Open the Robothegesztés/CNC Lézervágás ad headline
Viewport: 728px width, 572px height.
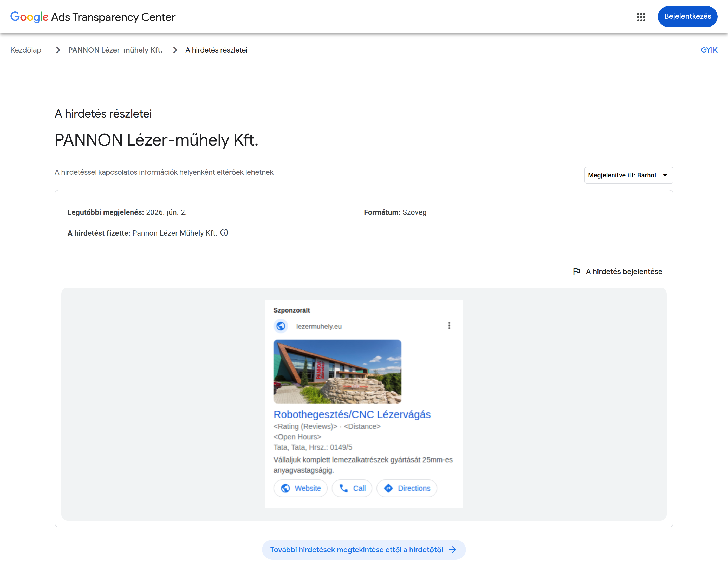[352, 414]
